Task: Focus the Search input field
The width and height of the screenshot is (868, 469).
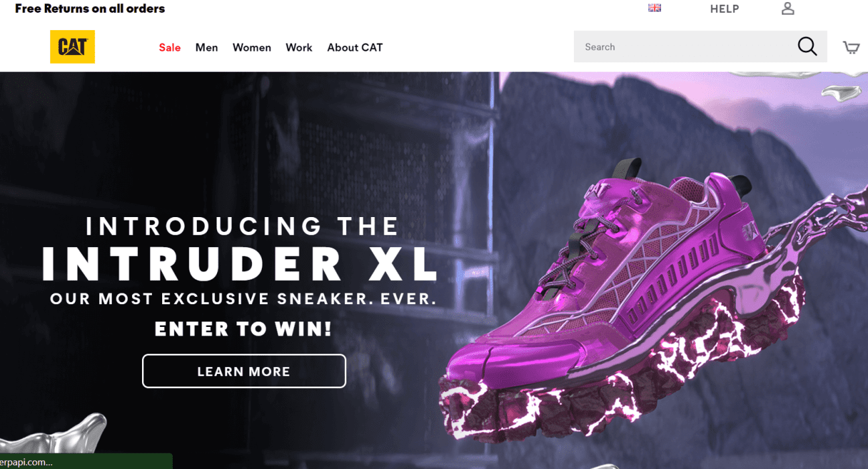Action: pyautogui.click(x=683, y=47)
